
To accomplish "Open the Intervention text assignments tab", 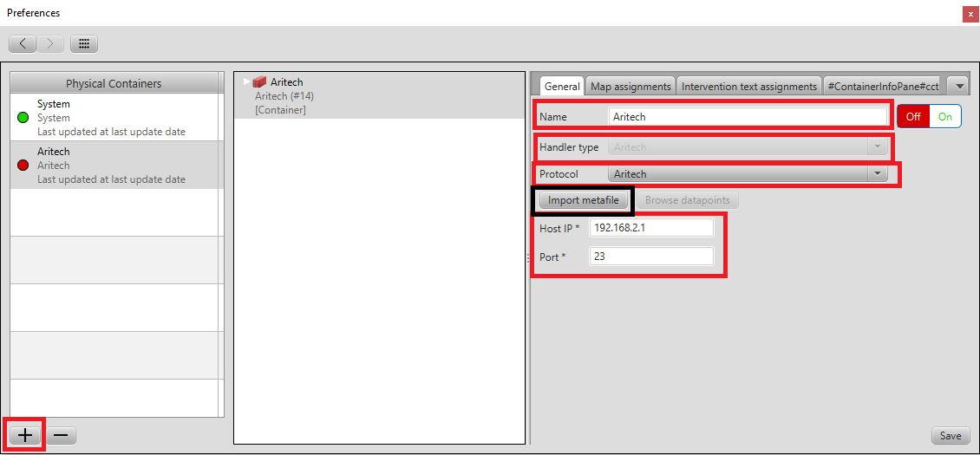I will pyautogui.click(x=749, y=87).
